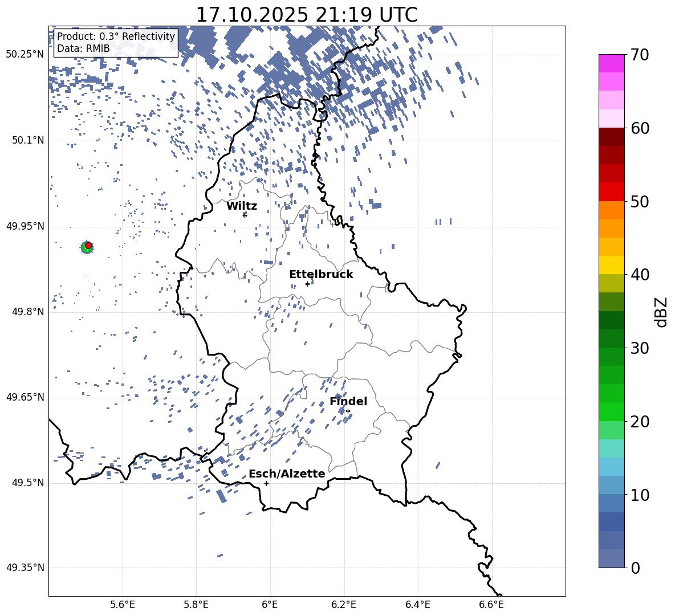
Task: Click the 49.65°N latitude tick label
Action: point(25,397)
